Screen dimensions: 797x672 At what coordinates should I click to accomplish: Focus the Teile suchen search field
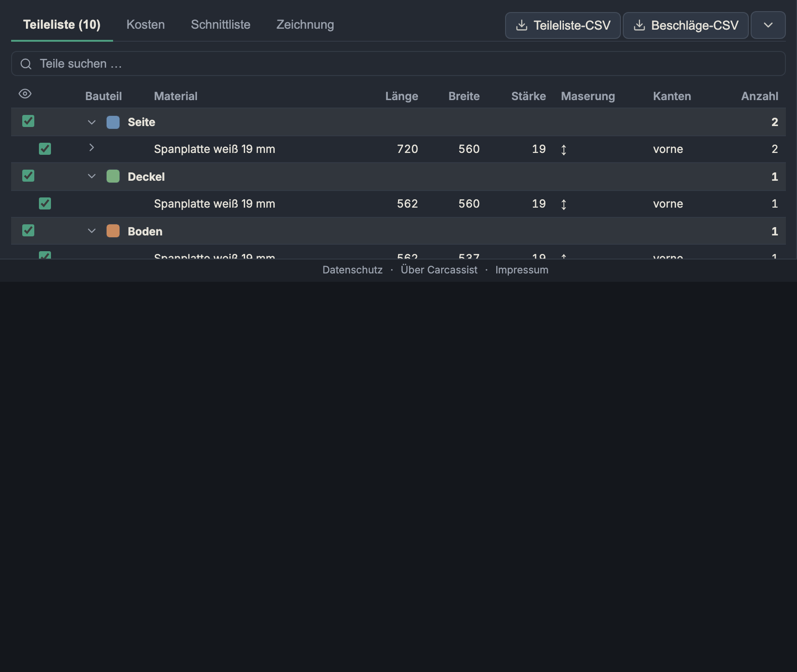pos(398,63)
